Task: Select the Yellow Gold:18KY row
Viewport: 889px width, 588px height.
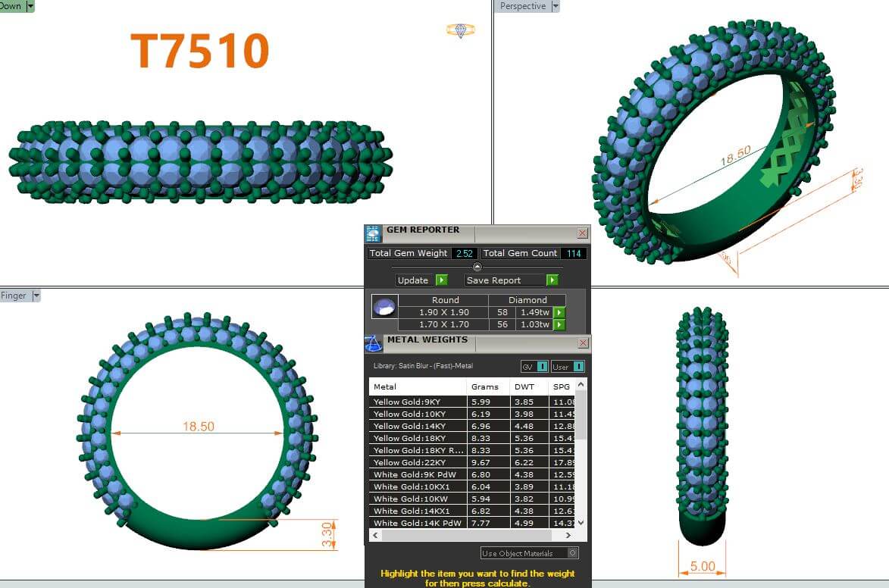Action: tap(471, 438)
